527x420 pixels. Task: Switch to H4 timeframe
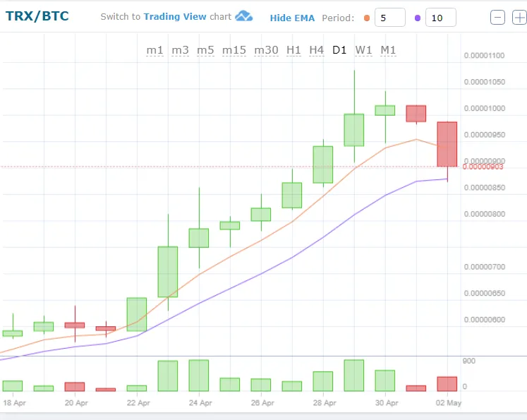(x=316, y=50)
